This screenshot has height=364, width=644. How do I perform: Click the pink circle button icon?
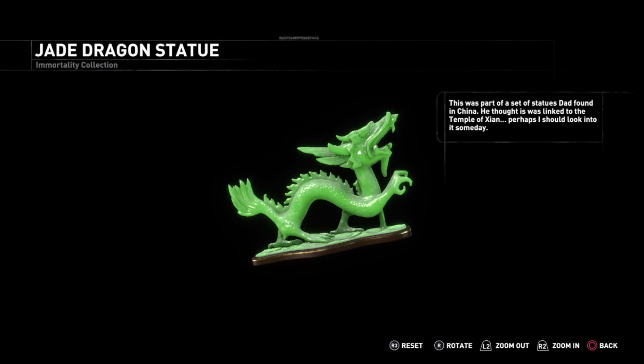[592, 346]
